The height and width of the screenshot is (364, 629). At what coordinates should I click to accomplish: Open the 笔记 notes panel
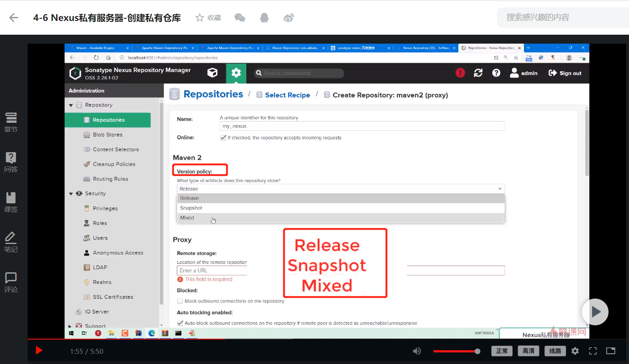pos(11,243)
